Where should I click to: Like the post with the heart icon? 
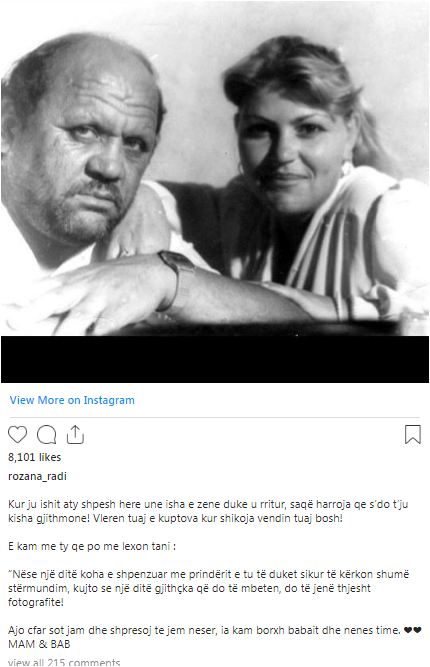tap(17, 434)
